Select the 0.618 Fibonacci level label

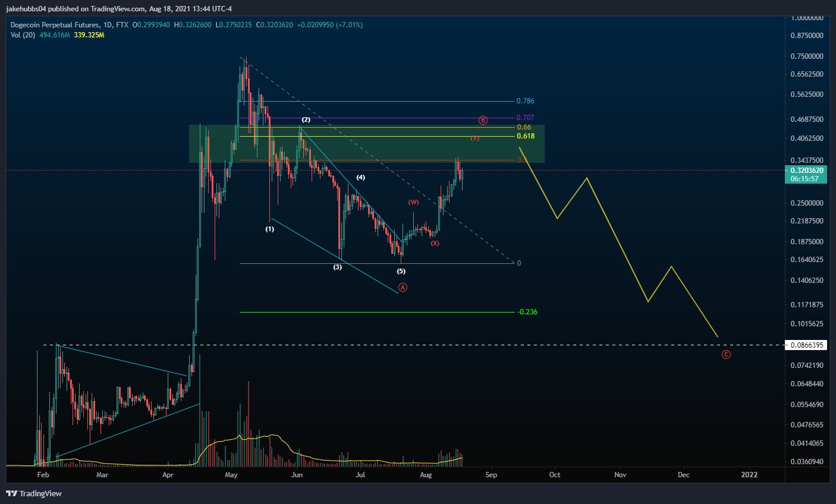tap(525, 136)
